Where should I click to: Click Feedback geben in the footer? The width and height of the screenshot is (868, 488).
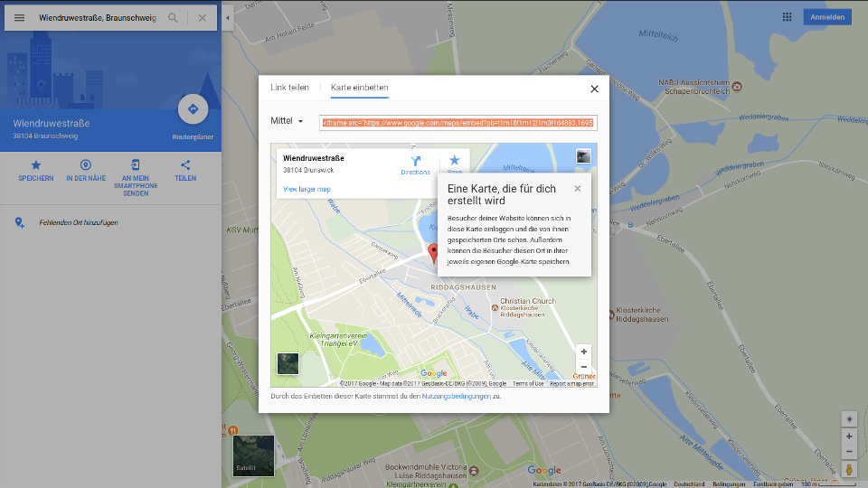(x=773, y=484)
